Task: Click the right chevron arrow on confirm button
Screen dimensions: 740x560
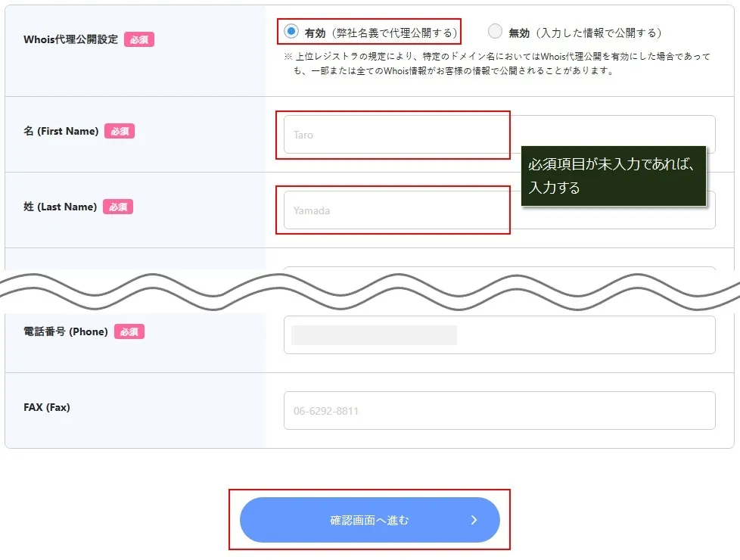Action: (474, 520)
